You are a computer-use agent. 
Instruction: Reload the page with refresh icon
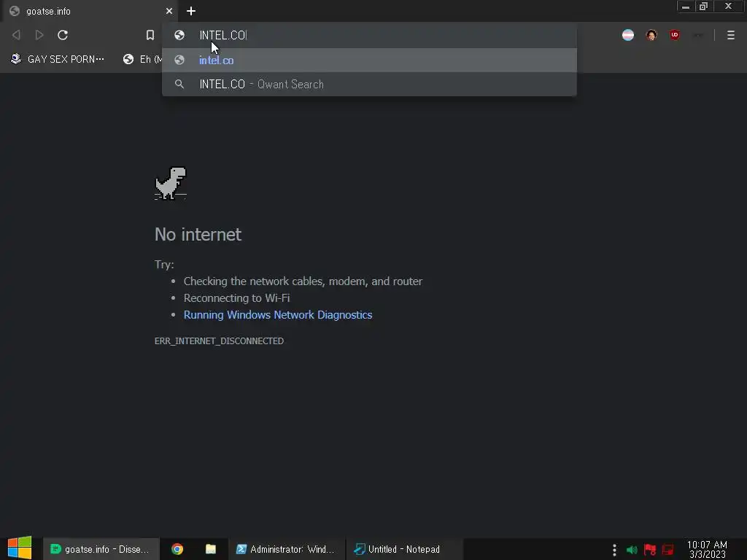click(x=63, y=35)
